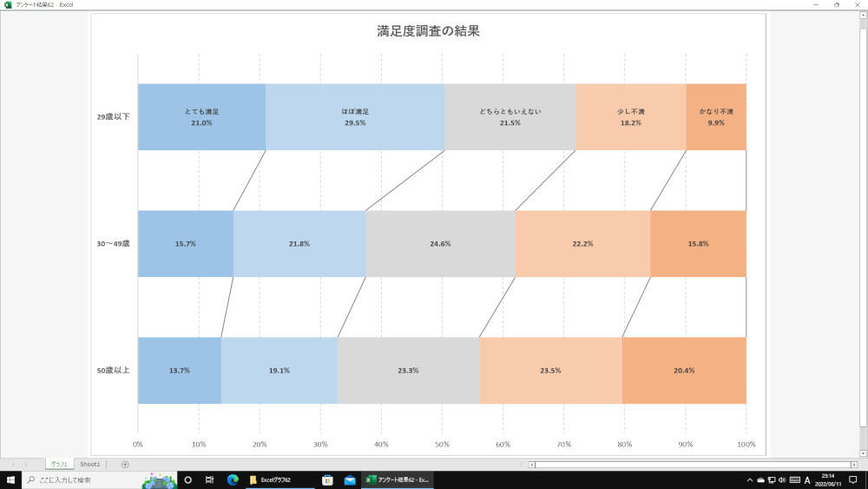Click the 100% axis label

pos(746,444)
